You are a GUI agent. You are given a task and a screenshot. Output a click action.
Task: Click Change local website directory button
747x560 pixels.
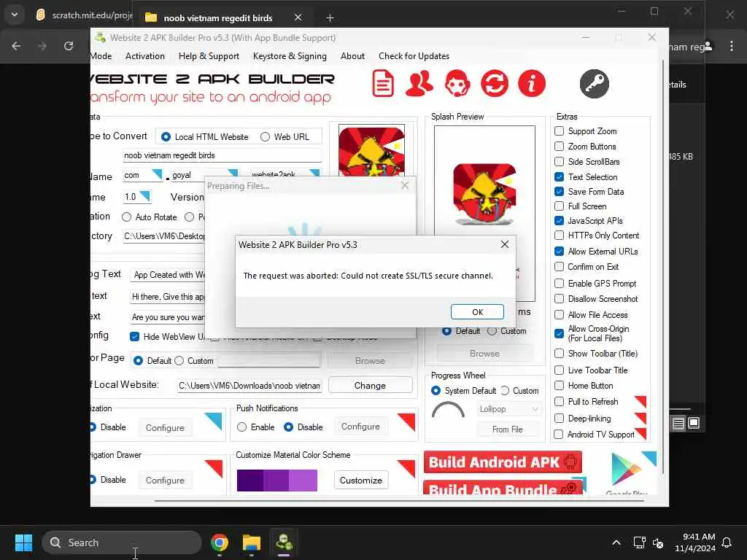[370, 385]
